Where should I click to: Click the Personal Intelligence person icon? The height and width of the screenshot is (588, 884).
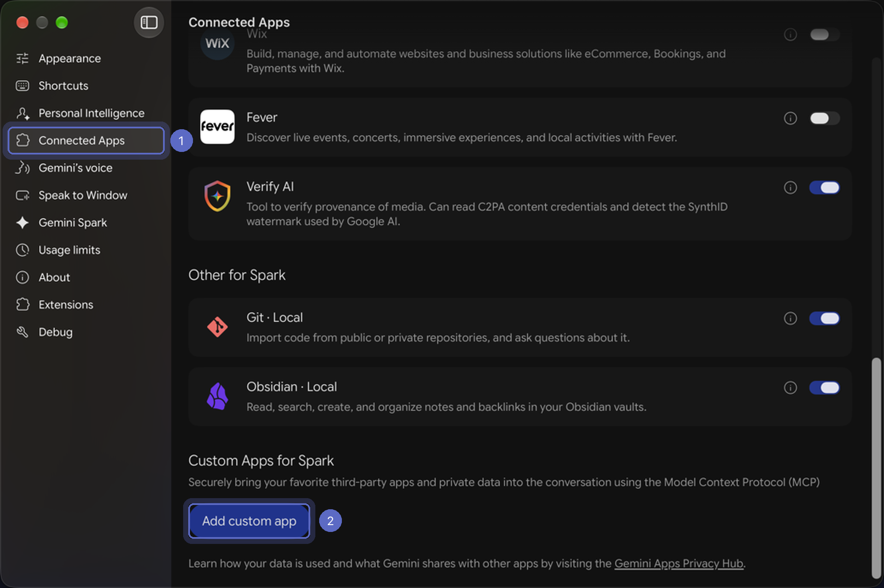pyautogui.click(x=22, y=113)
